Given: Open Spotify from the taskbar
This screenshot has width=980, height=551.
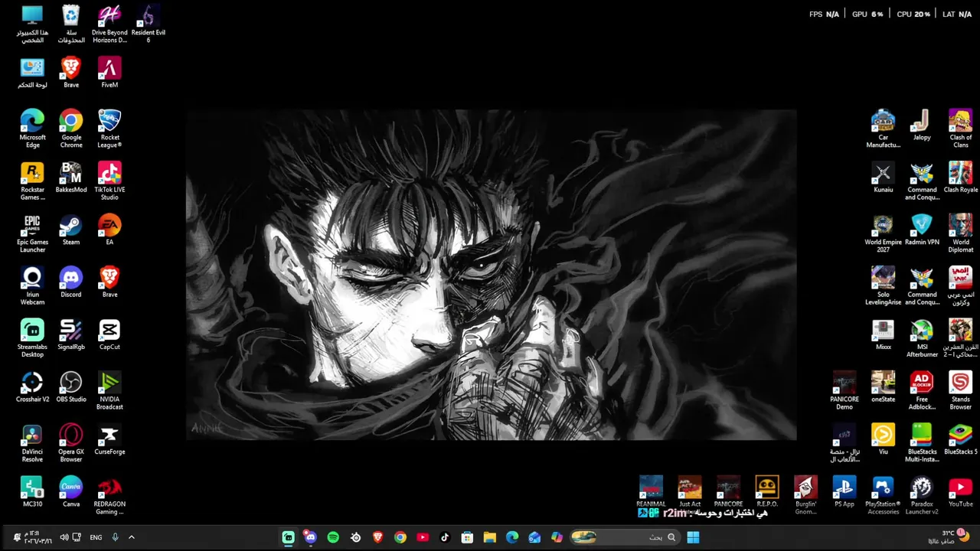Looking at the screenshot, I should pos(333,537).
